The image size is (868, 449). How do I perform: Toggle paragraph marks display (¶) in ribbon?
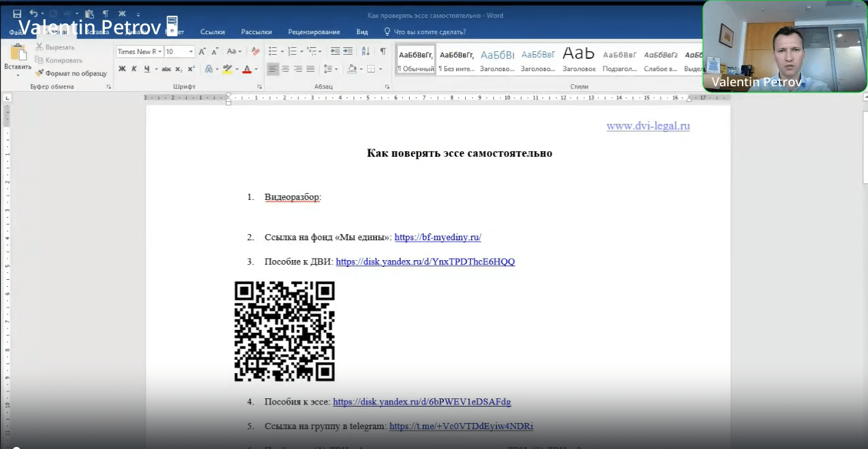click(x=383, y=51)
